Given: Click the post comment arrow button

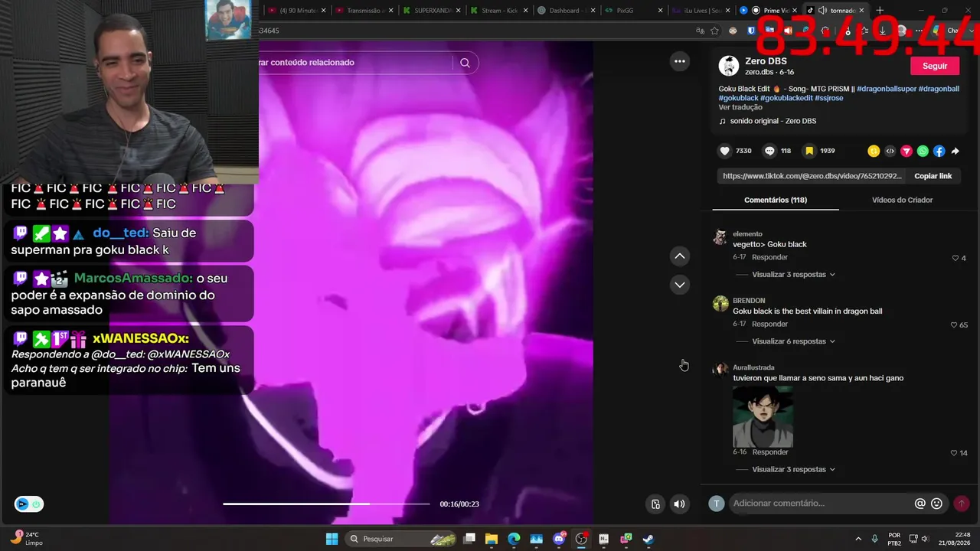Looking at the screenshot, I should pyautogui.click(x=961, y=504).
